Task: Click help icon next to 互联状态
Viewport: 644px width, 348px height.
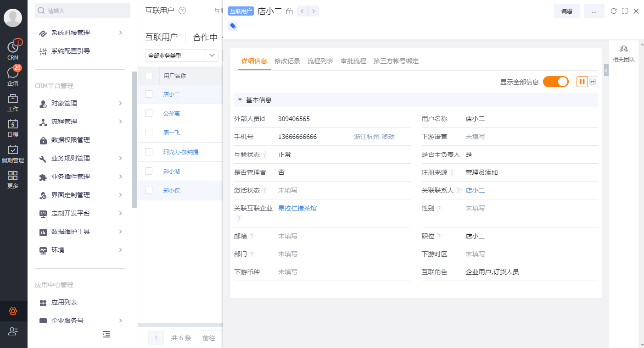Action: click(x=265, y=155)
